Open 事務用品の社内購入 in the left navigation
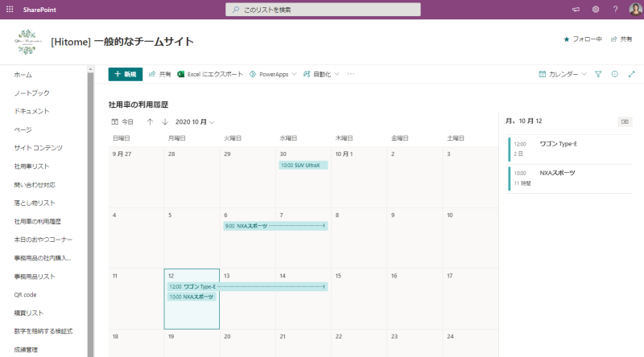The height and width of the screenshot is (357, 644). click(43, 257)
